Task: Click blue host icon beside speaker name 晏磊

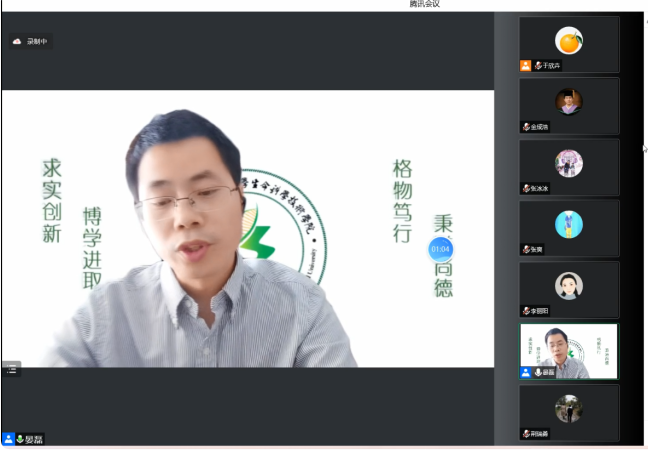Action: (x=8, y=438)
